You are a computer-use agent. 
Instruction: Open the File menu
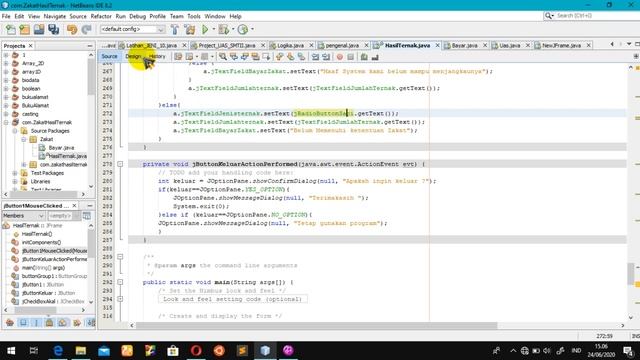(x=6, y=16)
